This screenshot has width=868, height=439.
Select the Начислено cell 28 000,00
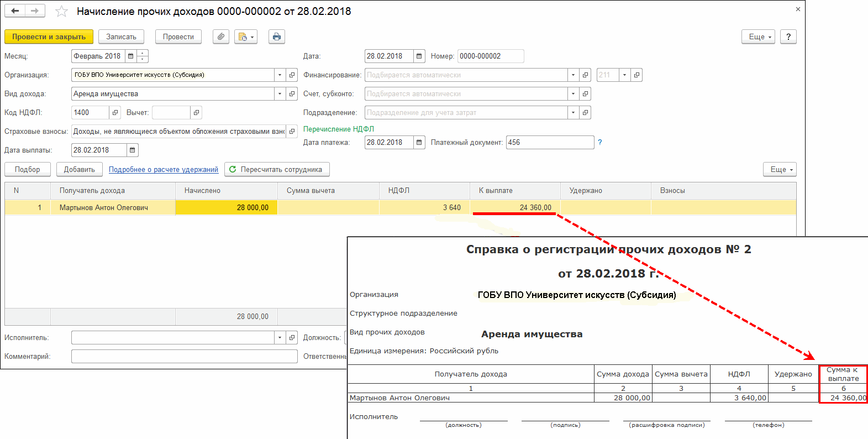click(x=226, y=207)
